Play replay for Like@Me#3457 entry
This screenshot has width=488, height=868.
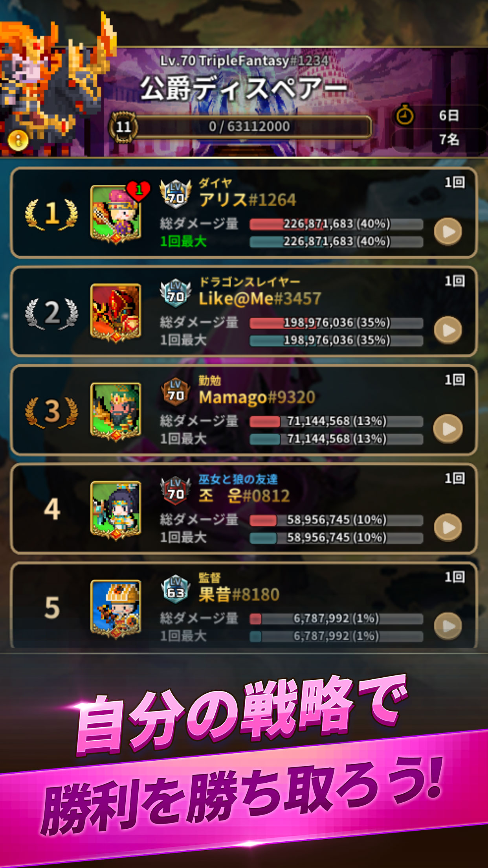pos(448,330)
